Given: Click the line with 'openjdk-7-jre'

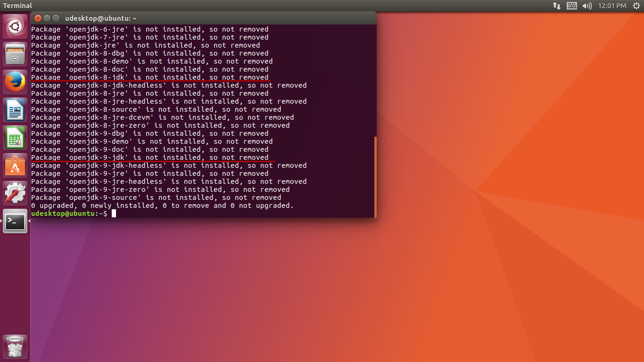Looking at the screenshot, I should [150, 37].
